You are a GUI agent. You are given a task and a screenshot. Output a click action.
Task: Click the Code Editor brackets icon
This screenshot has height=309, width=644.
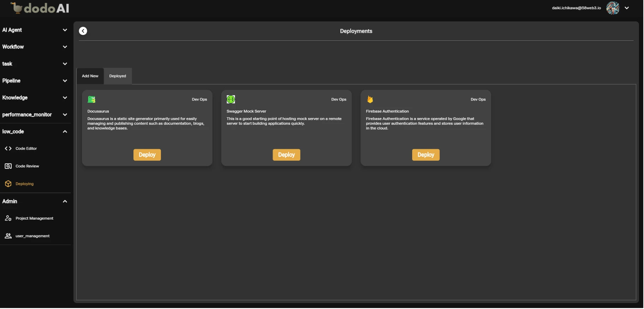pyautogui.click(x=8, y=149)
